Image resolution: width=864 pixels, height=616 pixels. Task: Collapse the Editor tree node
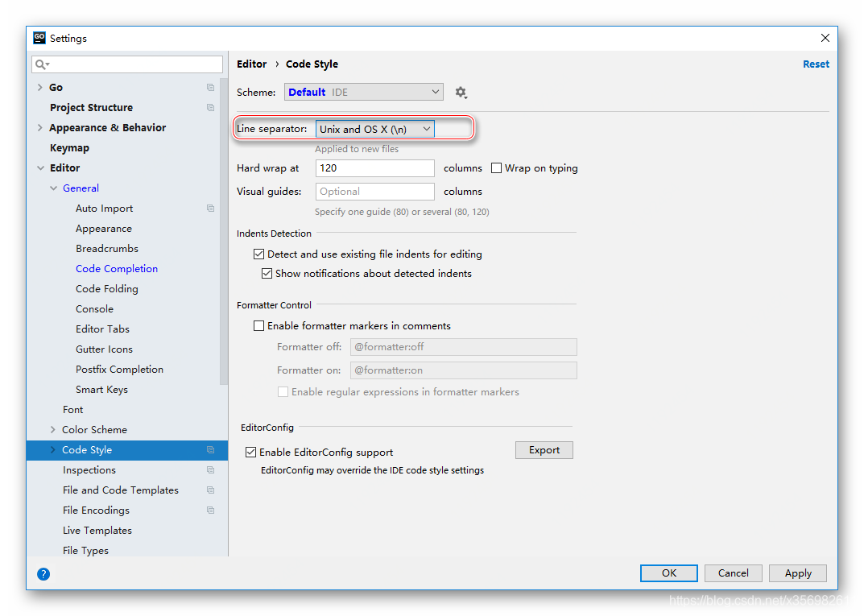[41, 168]
